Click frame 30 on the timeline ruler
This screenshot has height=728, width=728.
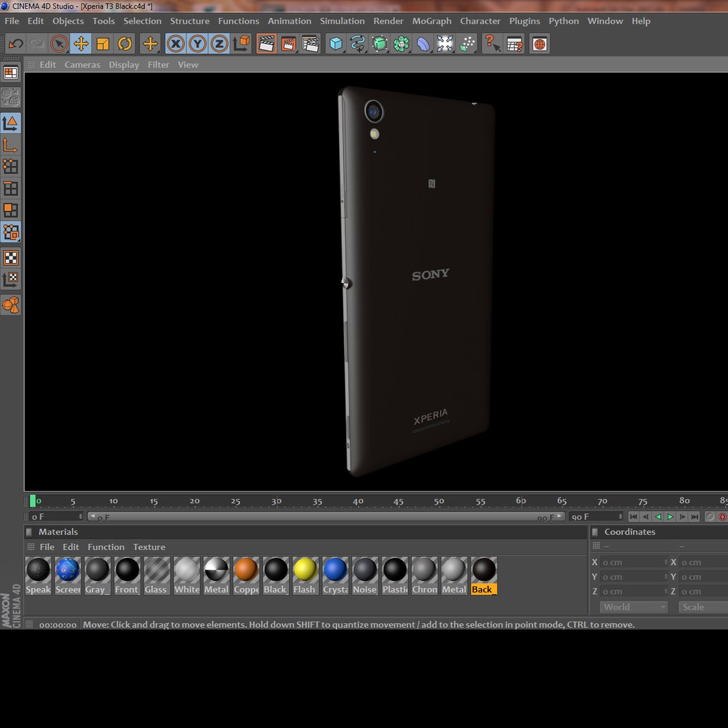276,501
